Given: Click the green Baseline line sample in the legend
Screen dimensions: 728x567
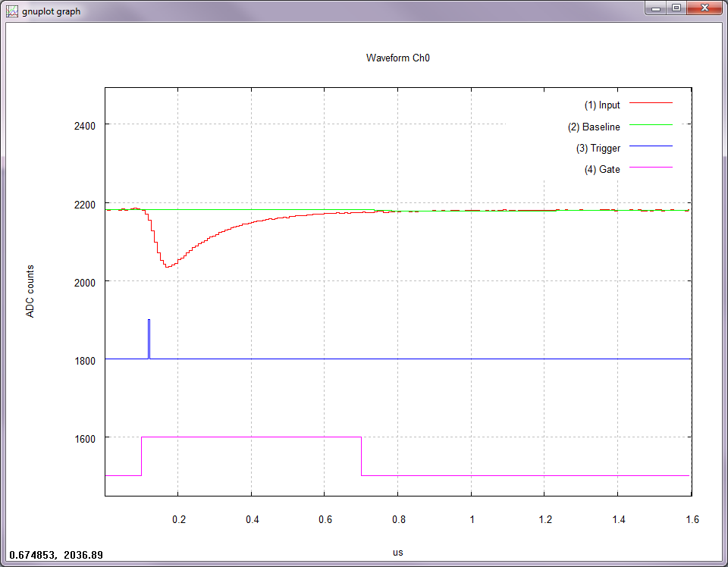Looking at the screenshot, I should point(651,125).
